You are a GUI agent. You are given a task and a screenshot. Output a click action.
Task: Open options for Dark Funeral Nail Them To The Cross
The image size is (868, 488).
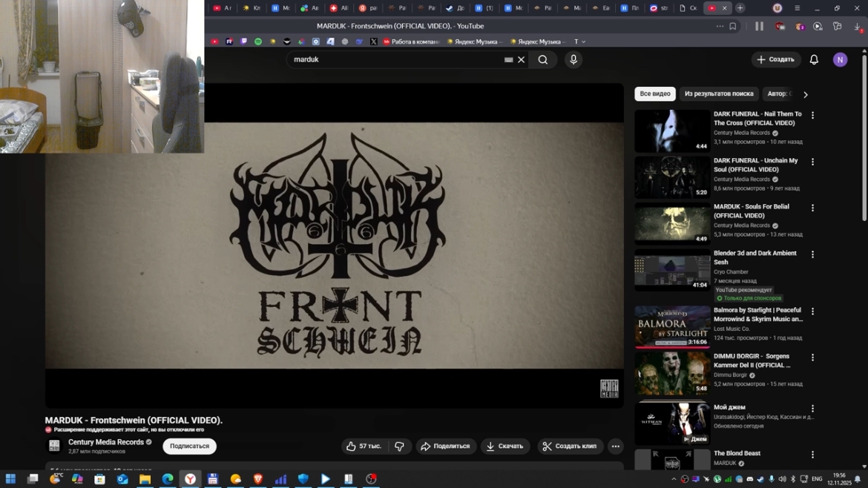click(812, 116)
